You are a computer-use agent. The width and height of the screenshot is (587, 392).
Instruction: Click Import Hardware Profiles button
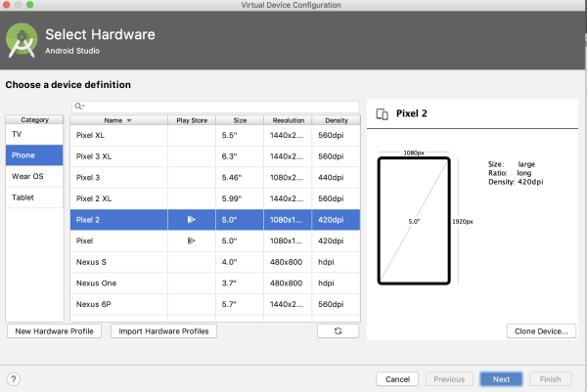pyautogui.click(x=163, y=331)
